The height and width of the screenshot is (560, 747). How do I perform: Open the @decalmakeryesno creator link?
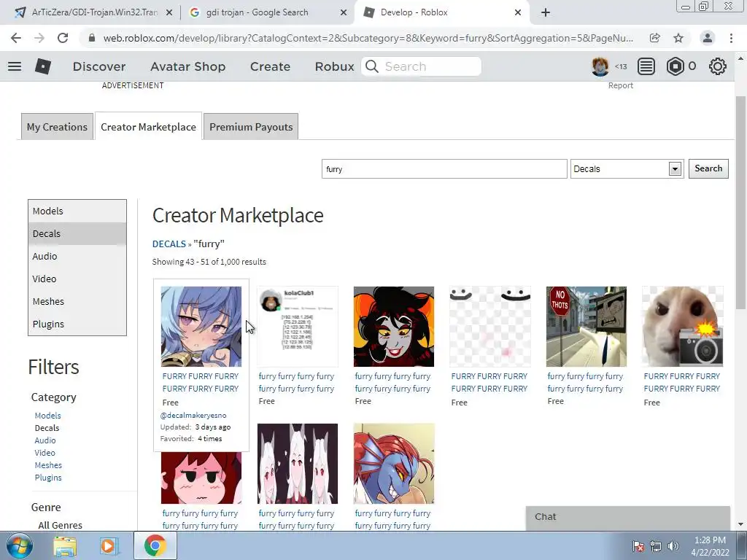(193, 415)
